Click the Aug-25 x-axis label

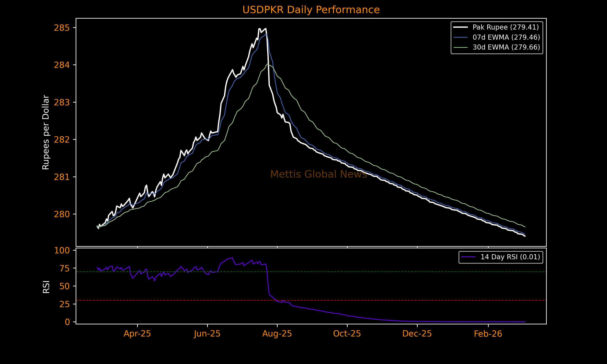pos(277,334)
